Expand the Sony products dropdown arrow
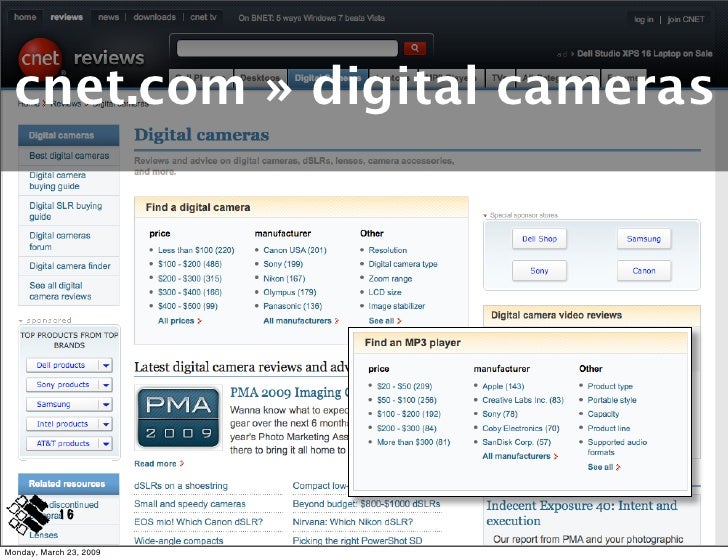Screen dimensions: 728x560 pyautogui.click(x=106, y=385)
